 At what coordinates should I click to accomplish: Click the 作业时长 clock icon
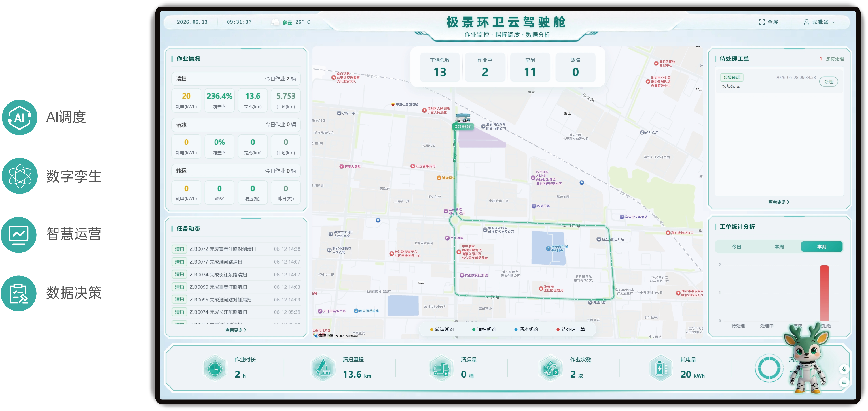215,368
